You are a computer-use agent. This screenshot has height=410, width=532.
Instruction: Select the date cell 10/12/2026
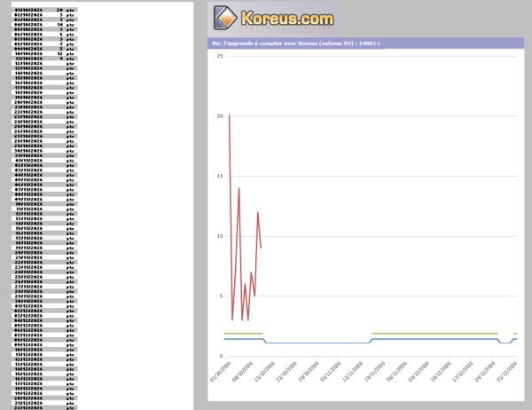click(x=28, y=350)
